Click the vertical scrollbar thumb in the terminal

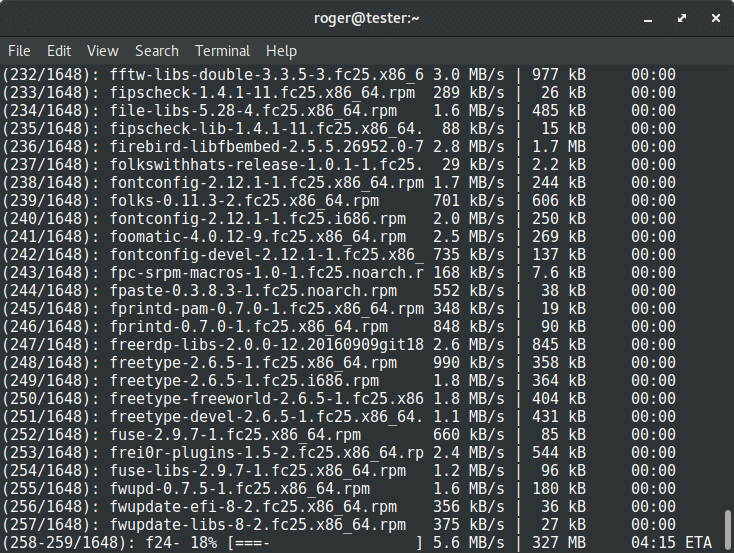[728, 524]
